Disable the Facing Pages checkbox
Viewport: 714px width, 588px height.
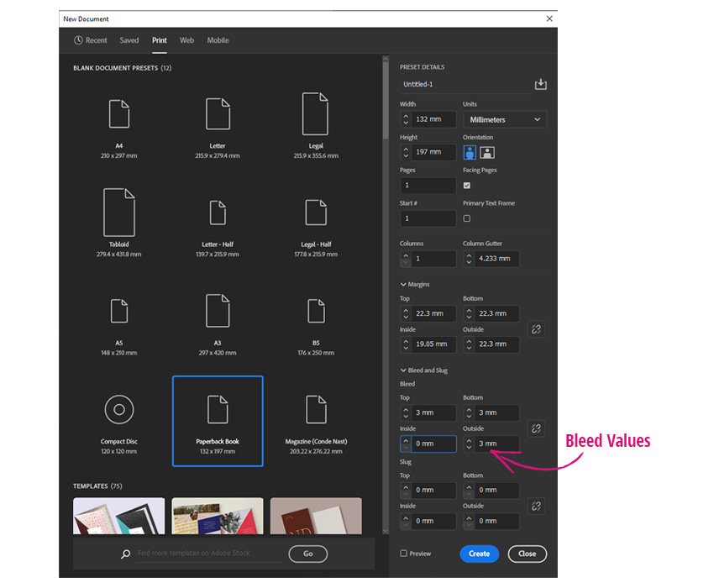click(x=467, y=186)
